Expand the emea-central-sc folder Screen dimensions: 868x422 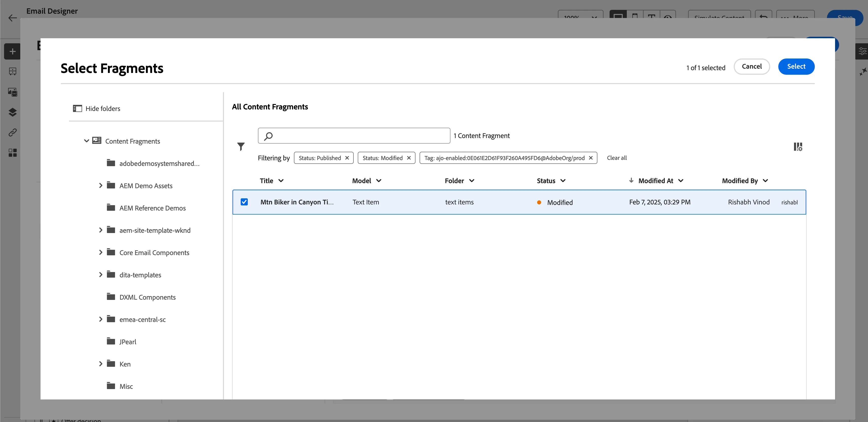click(100, 319)
